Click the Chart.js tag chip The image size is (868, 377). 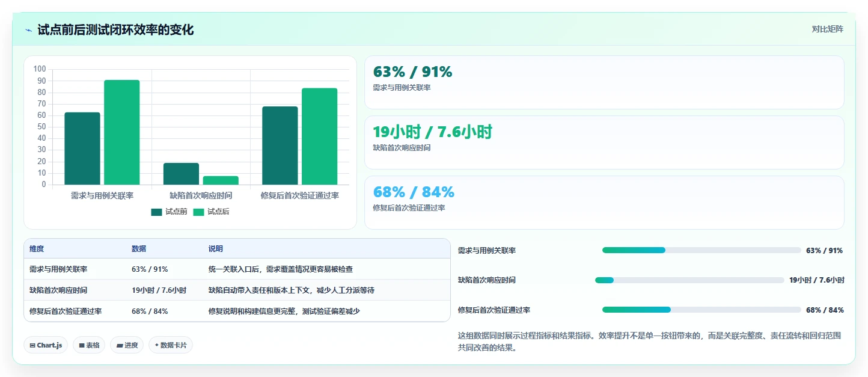46,345
